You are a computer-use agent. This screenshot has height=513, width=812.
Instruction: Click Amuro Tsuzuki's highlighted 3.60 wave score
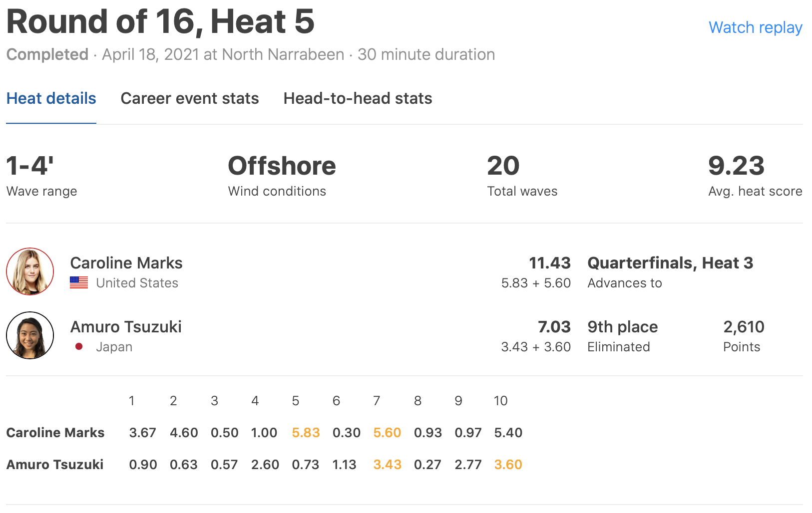(x=508, y=465)
